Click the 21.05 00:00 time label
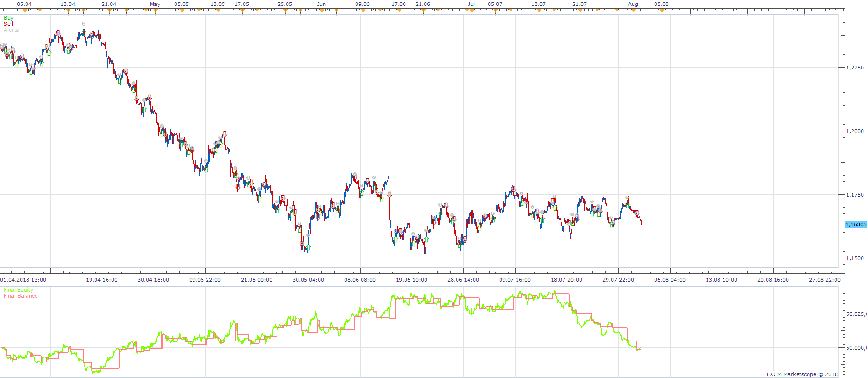The height and width of the screenshot is (378, 868). (x=256, y=280)
